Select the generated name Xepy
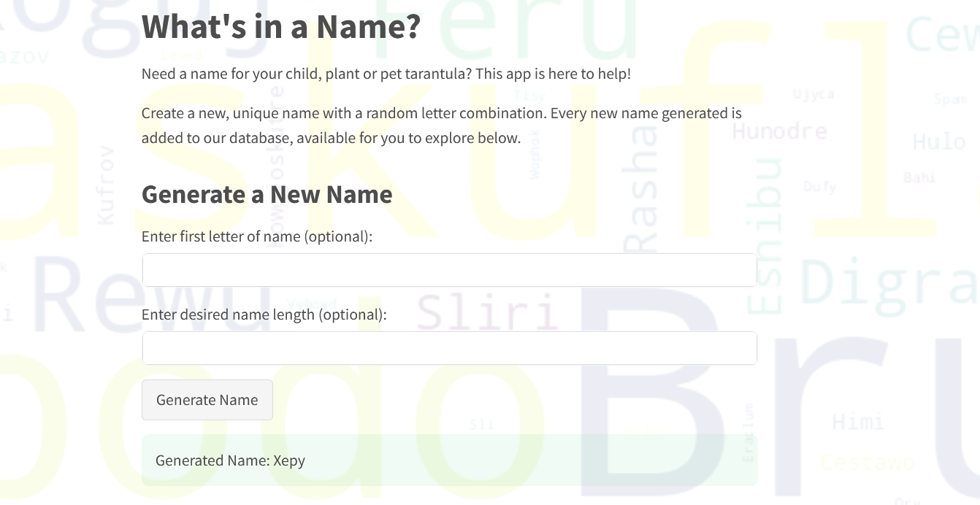The height and width of the screenshot is (505, 980). point(231,460)
